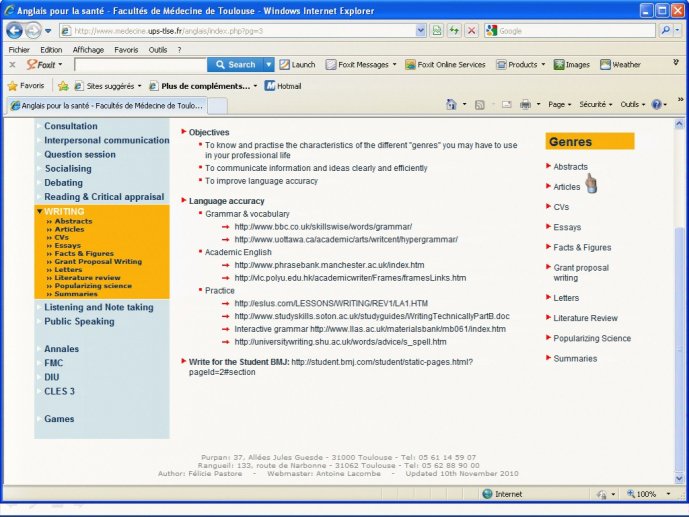The height and width of the screenshot is (517, 689).
Task: Open search provider dropdown arrow
Action: [677, 31]
